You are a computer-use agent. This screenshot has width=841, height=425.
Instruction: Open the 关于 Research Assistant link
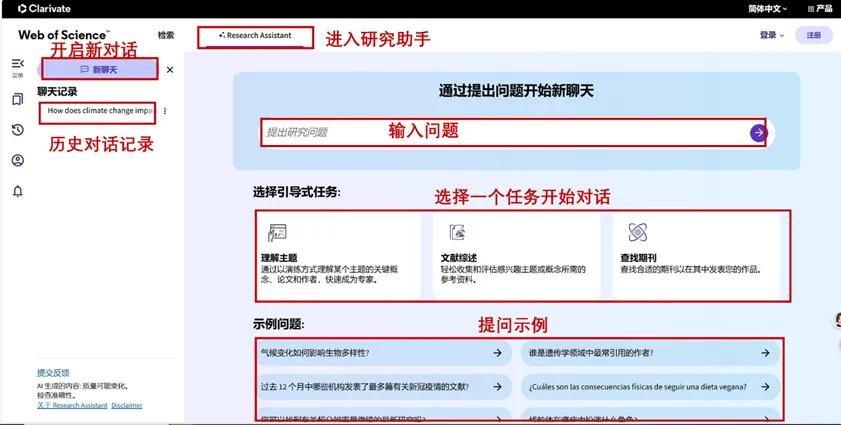(72, 406)
